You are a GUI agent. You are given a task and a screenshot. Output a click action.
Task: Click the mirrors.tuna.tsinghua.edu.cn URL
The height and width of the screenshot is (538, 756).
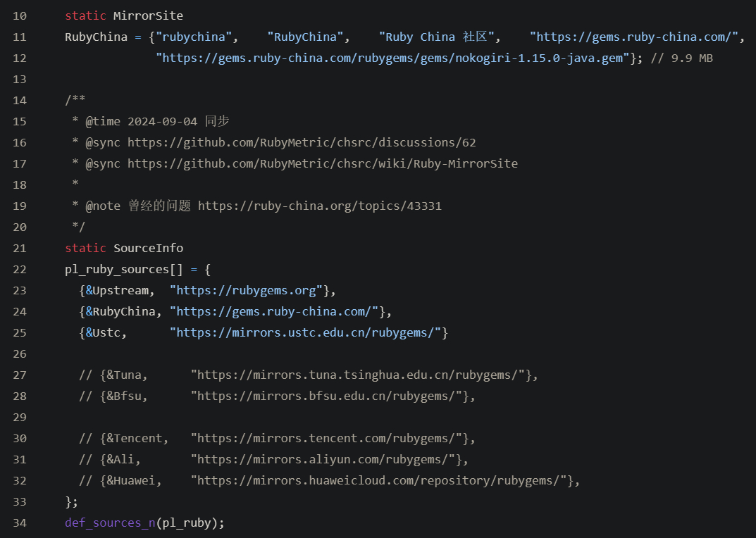coord(358,375)
